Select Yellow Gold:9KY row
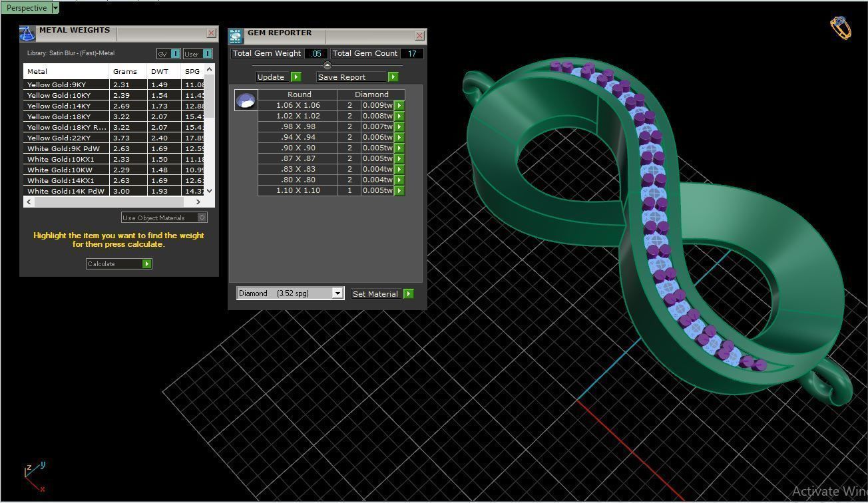The width and height of the screenshot is (868, 503). tap(114, 84)
